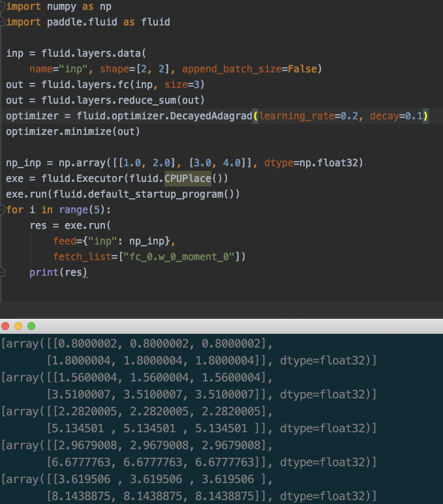Click the fold end marker beside print(res)
Screen dimensions: 443x504
click(x=2, y=273)
